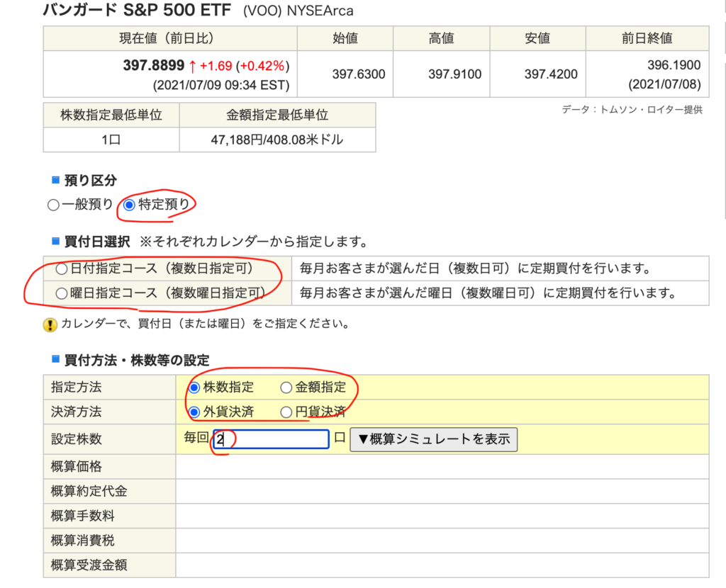
Task: Click the 株数指定最低単位 column header
Action: (111, 115)
